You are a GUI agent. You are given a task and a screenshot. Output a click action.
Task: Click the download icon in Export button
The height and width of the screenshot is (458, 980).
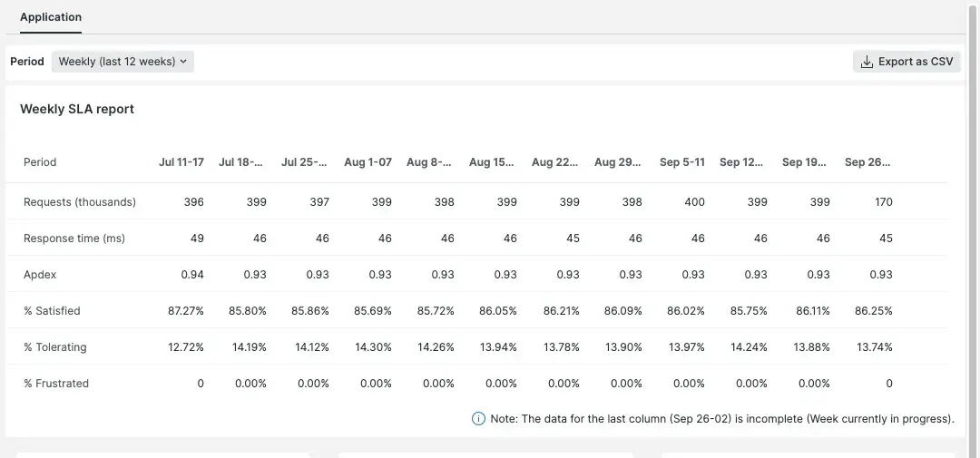pyautogui.click(x=867, y=62)
